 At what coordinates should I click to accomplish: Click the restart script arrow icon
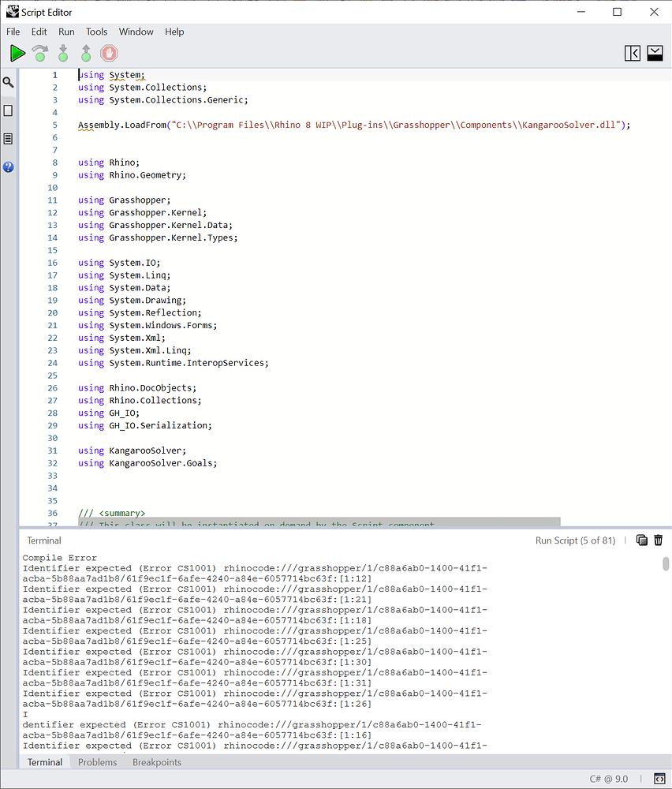(x=39, y=53)
